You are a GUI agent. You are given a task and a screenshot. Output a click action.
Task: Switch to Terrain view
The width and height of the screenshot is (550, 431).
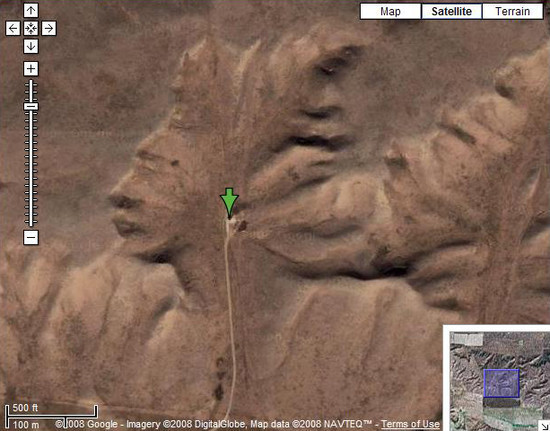click(x=512, y=12)
